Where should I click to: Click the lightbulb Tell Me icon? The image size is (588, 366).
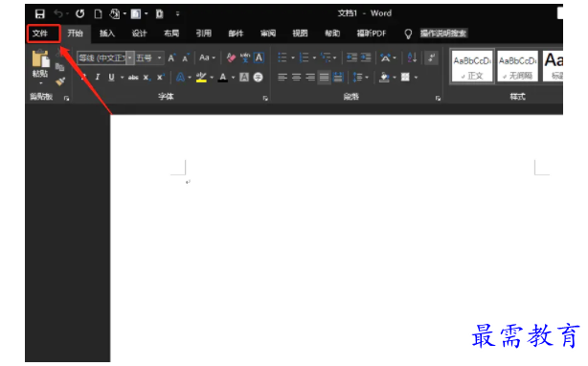(x=408, y=34)
